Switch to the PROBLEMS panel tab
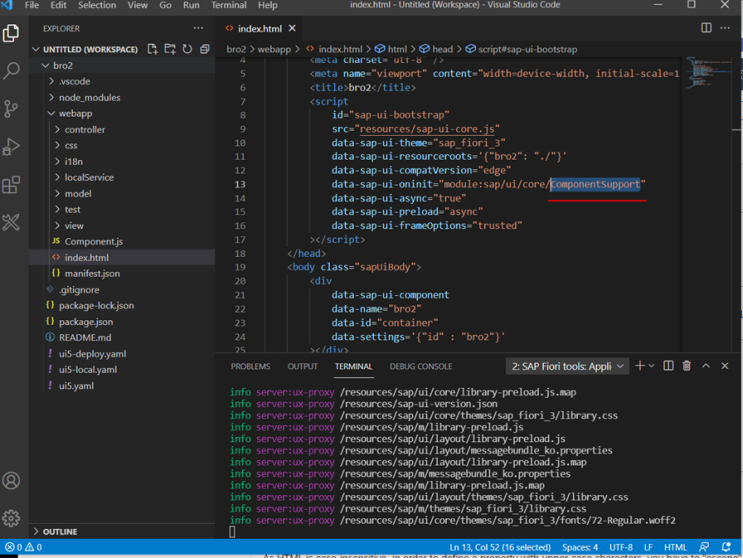The height and width of the screenshot is (558, 743). [x=250, y=366]
